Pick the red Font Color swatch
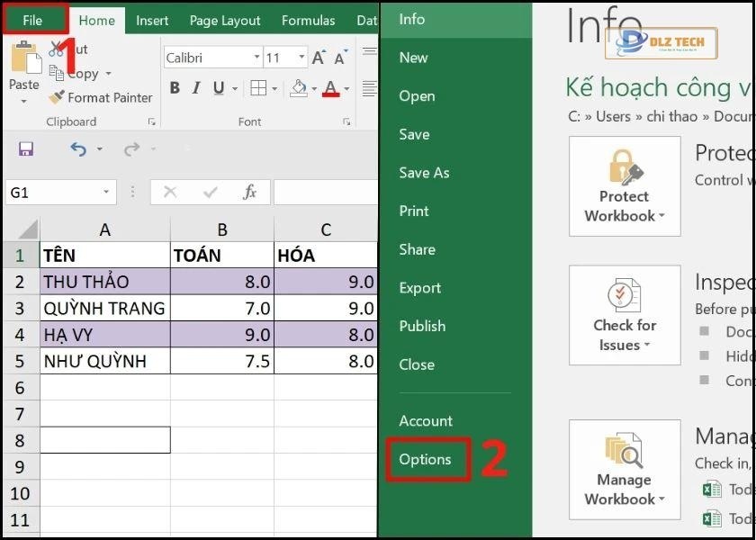Image resolution: width=756 pixels, height=540 pixels. click(x=329, y=88)
